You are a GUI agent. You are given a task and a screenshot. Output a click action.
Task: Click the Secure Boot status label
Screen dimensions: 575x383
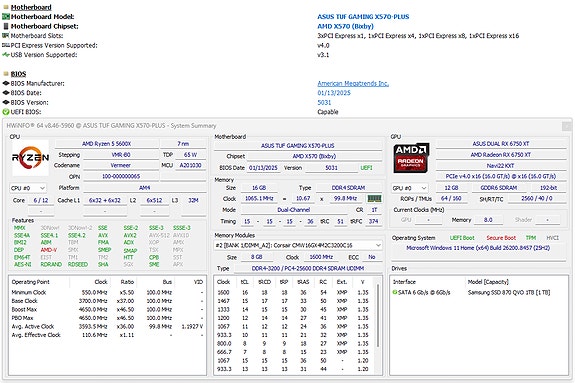click(x=501, y=238)
